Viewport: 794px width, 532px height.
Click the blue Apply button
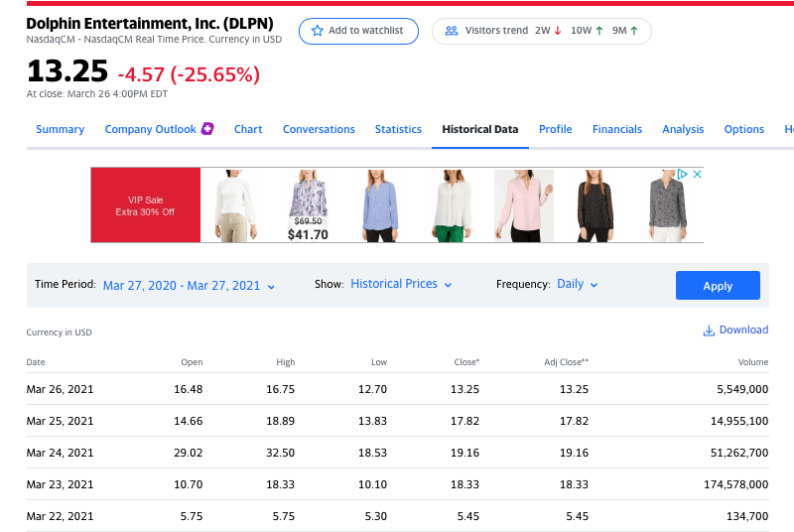click(x=718, y=286)
